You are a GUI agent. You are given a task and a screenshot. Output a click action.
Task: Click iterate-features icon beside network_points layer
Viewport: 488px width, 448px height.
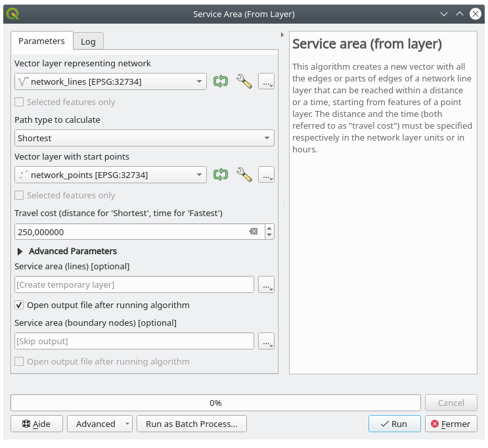pos(221,175)
